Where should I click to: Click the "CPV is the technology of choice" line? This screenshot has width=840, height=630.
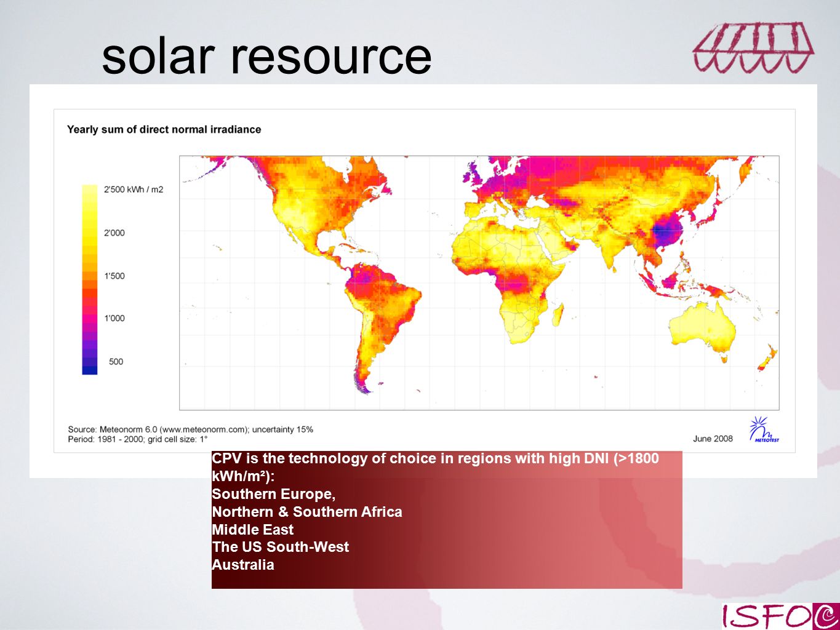435,458
